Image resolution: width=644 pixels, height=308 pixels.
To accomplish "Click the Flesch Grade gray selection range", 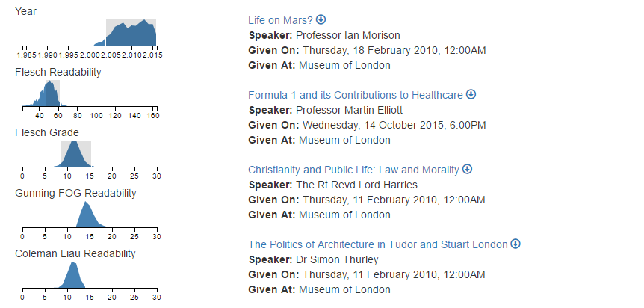I will point(76,154).
